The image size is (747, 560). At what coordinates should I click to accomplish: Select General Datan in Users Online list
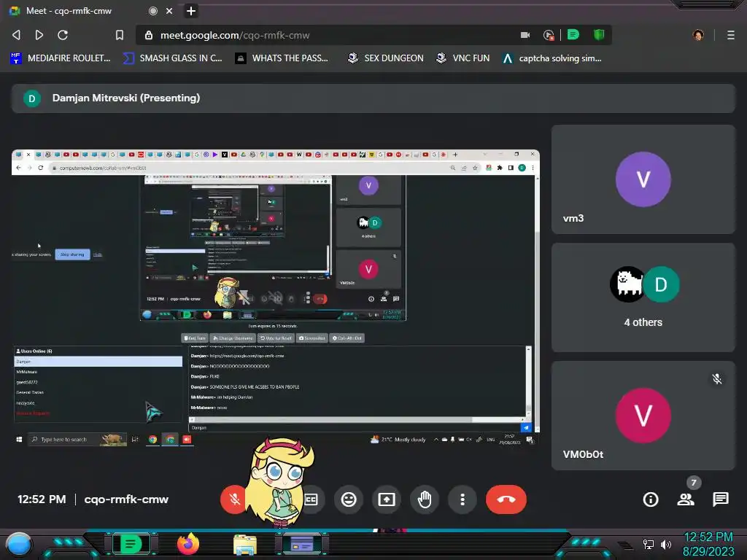[x=98, y=392]
